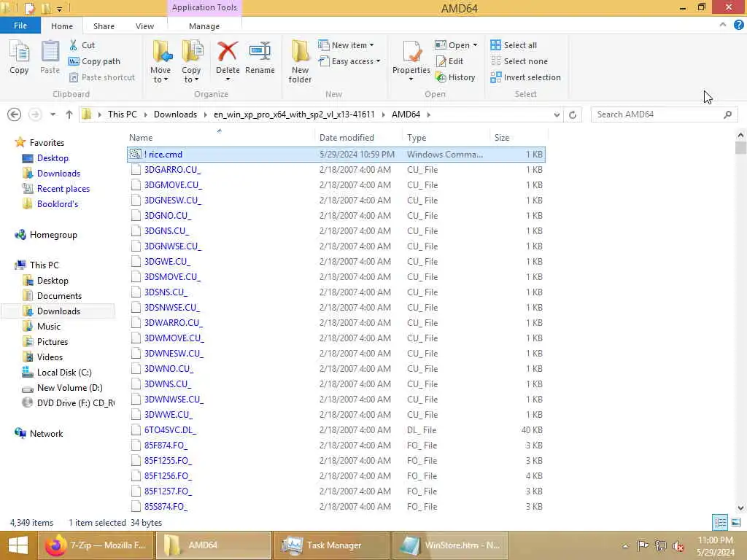The image size is (747, 560).
Task: Open the File menu
Action: 20,26
